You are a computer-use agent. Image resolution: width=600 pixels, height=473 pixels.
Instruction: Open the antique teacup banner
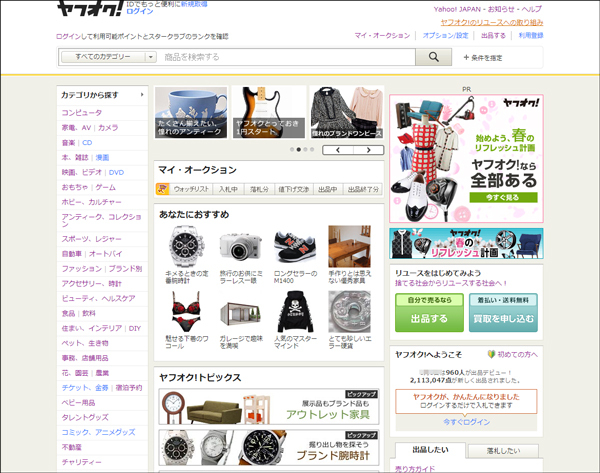click(191, 112)
